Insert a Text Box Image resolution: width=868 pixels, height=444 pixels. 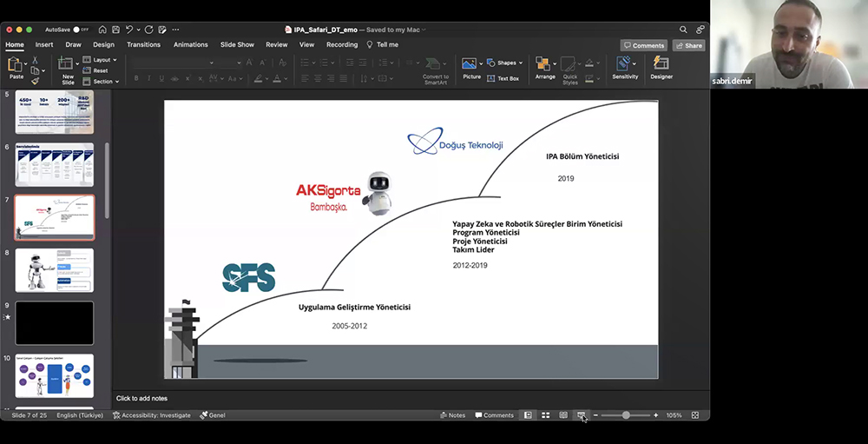coord(503,79)
